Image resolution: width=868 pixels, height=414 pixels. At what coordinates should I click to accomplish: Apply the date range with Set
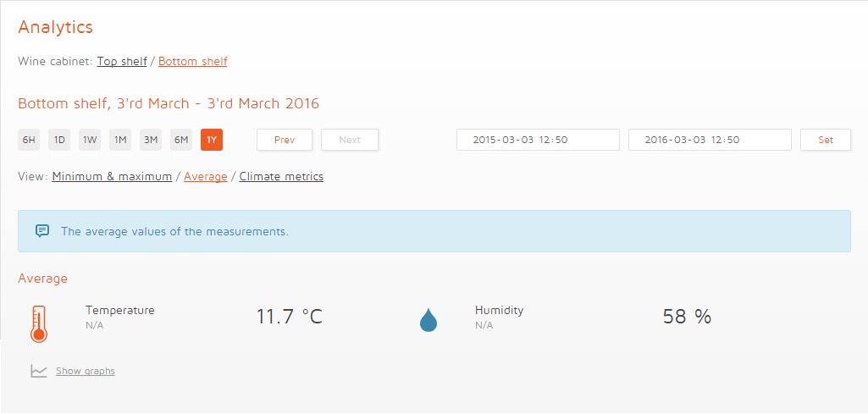click(x=826, y=140)
